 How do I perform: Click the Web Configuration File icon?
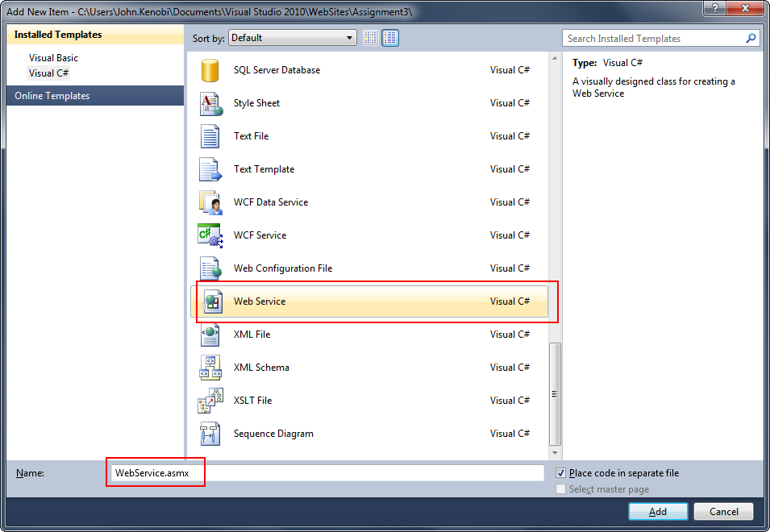click(x=210, y=268)
